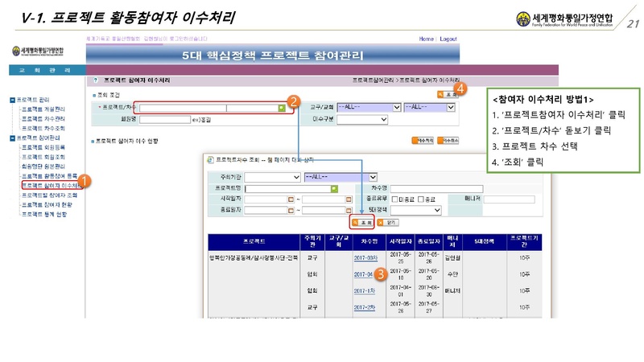Click main page 조회 search button

[x=448, y=95]
